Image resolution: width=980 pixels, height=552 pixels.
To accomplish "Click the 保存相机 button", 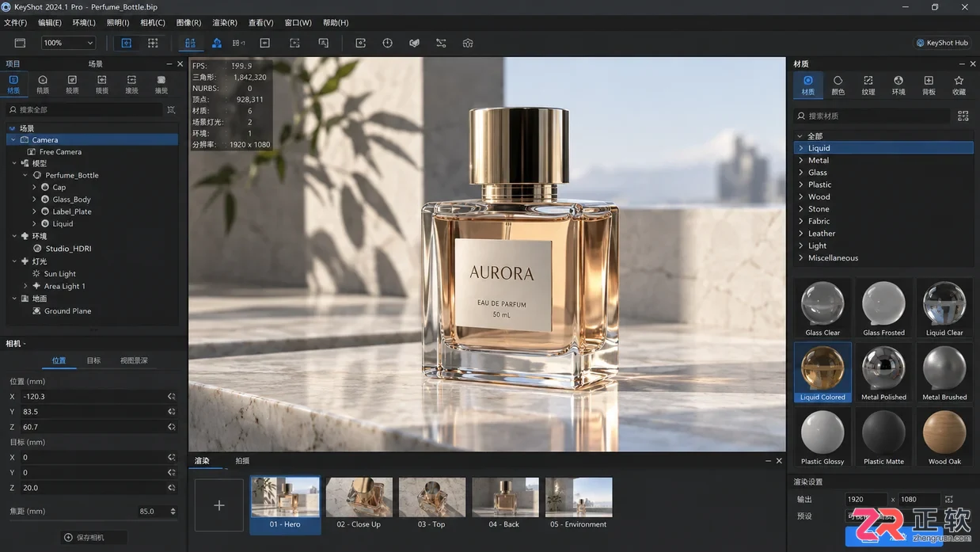I will coord(84,537).
